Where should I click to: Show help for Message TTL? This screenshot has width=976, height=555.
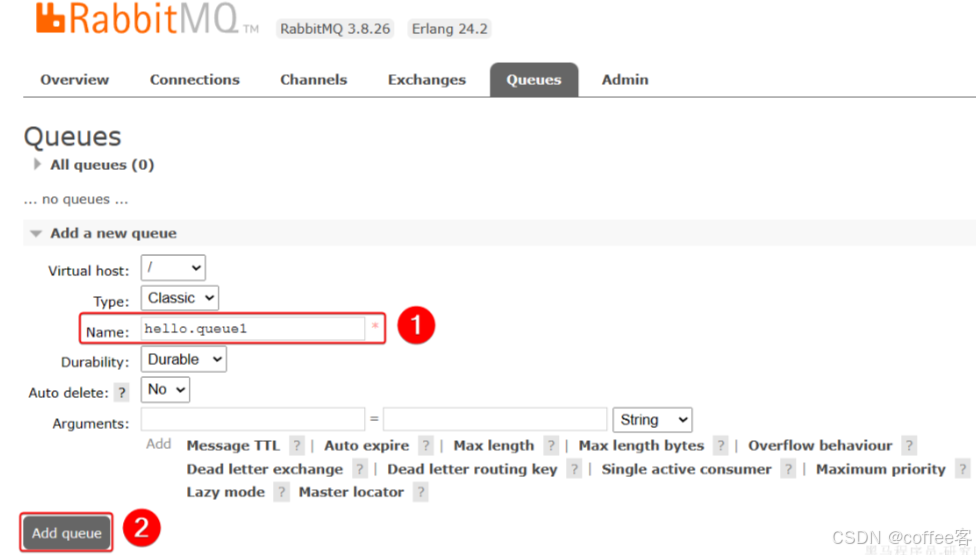click(297, 445)
